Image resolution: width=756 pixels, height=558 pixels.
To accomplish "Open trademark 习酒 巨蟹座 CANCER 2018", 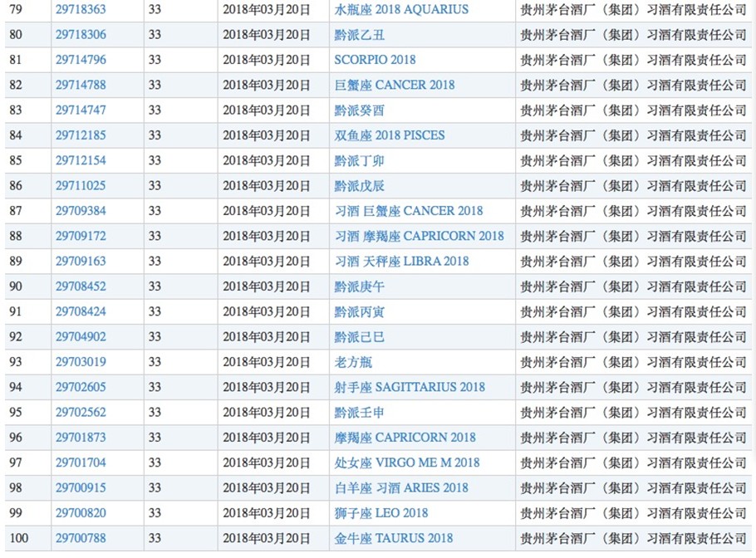I will click(409, 211).
